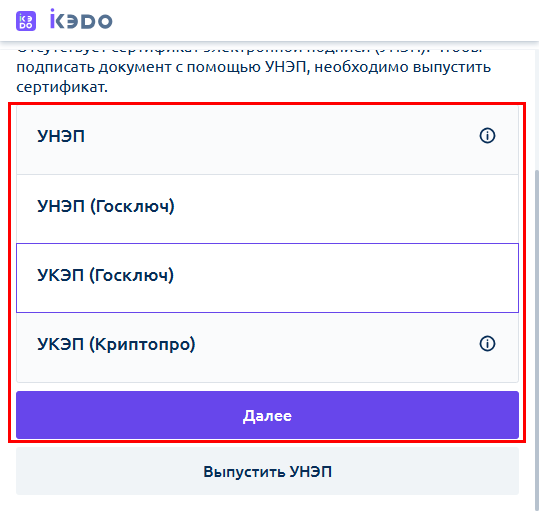Click the iКЭДО wordmark in the header
This screenshot has height=511, width=539.
click(x=81, y=19)
